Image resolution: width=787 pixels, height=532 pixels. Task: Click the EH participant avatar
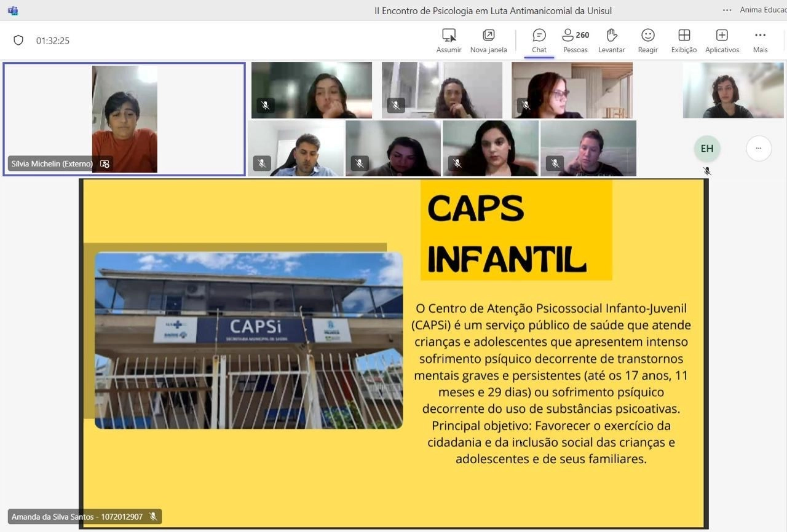point(707,149)
